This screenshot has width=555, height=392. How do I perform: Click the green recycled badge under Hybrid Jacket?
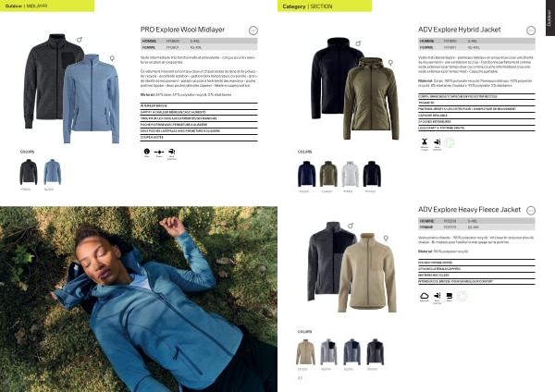pos(450,142)
